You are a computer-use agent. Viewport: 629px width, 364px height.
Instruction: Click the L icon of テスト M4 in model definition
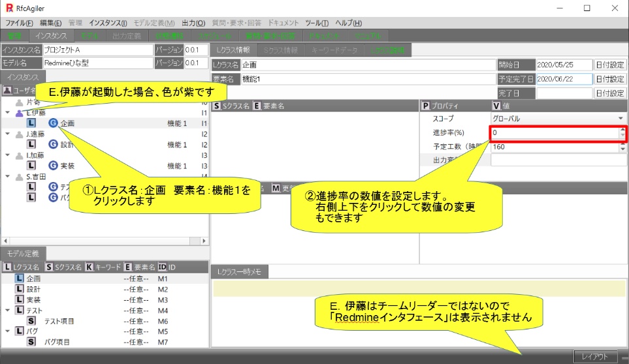19,310
